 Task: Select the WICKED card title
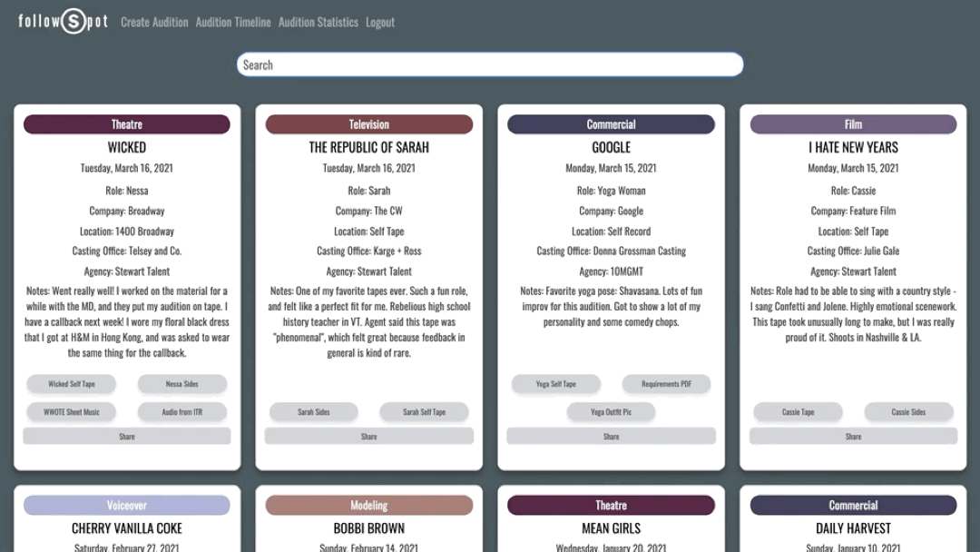pos(127,148)
